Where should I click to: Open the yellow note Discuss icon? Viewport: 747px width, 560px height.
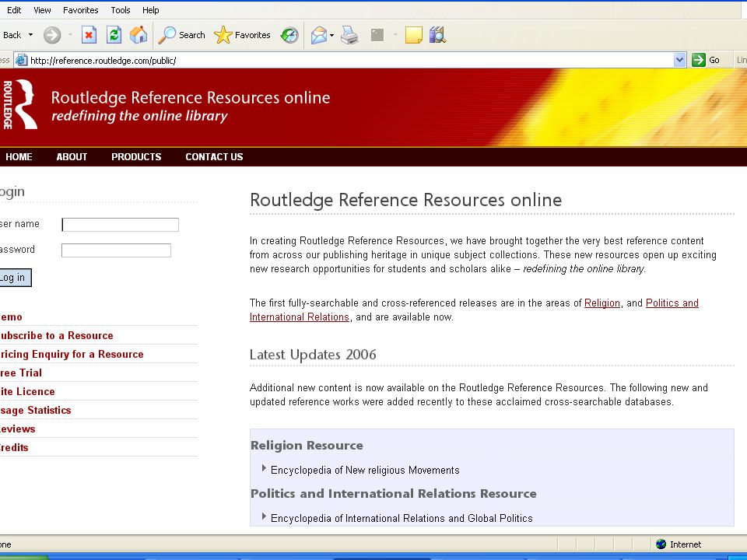coord(413,35)
